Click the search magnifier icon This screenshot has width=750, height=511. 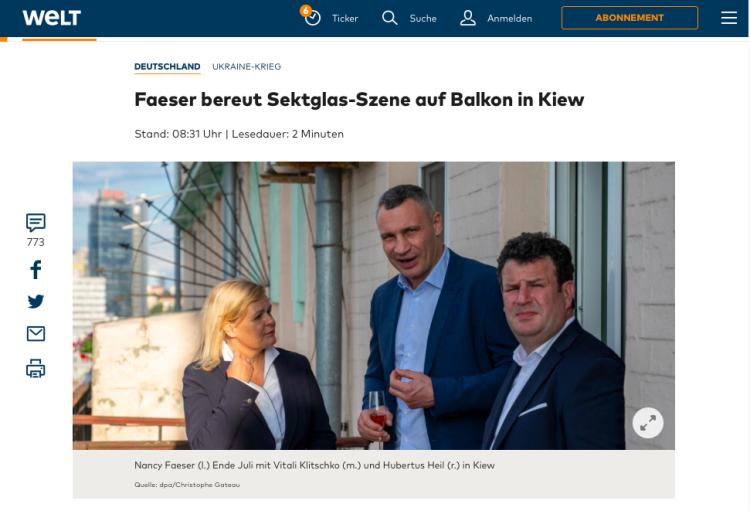tap(389, 18)
